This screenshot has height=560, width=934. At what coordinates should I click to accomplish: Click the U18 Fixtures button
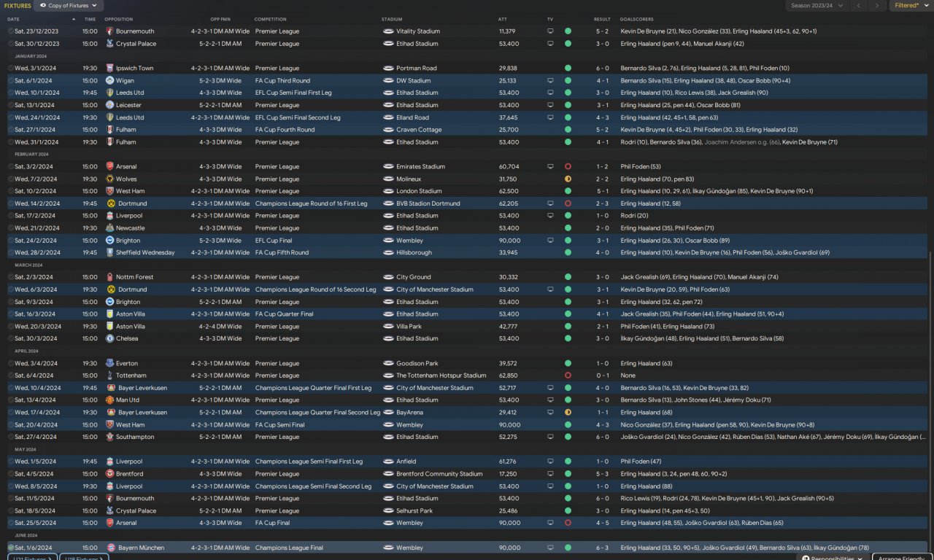coord(85,558)
